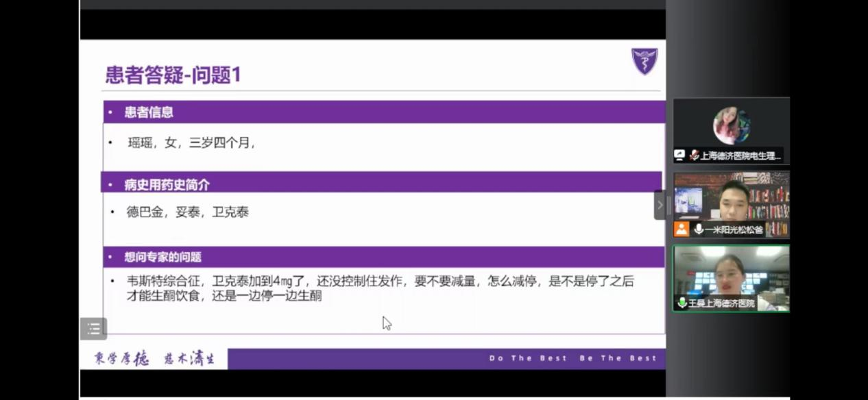Select the 王昊上海德济医院 speaker video
This screenshot has width=868, height=400.
pyautogui.click(x=731, y=273)
